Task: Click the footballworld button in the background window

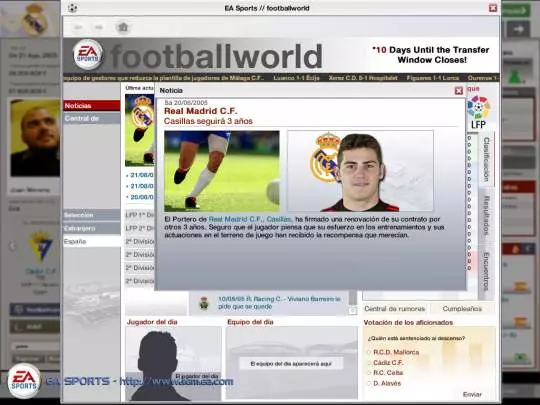Action: click(34, 310)
